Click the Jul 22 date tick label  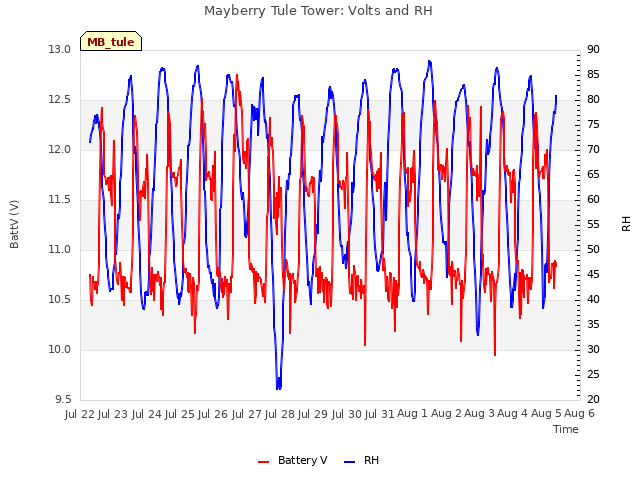point(79,414)
